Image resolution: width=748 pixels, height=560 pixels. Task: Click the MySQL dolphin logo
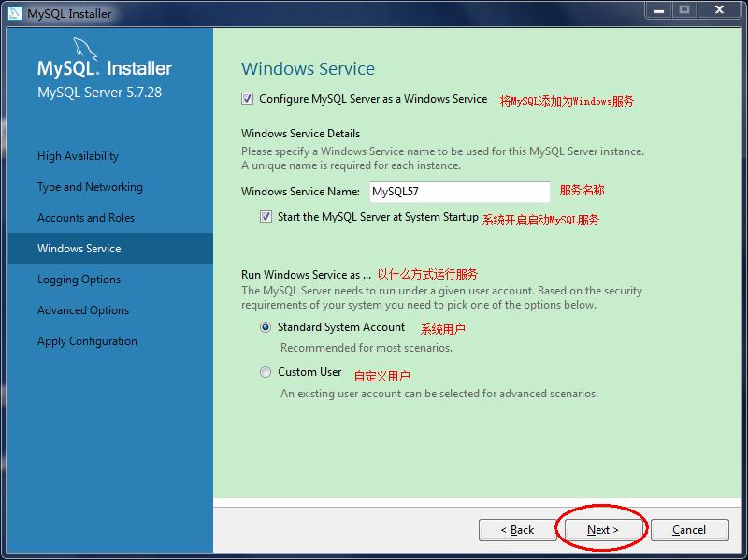pos(84,50)
